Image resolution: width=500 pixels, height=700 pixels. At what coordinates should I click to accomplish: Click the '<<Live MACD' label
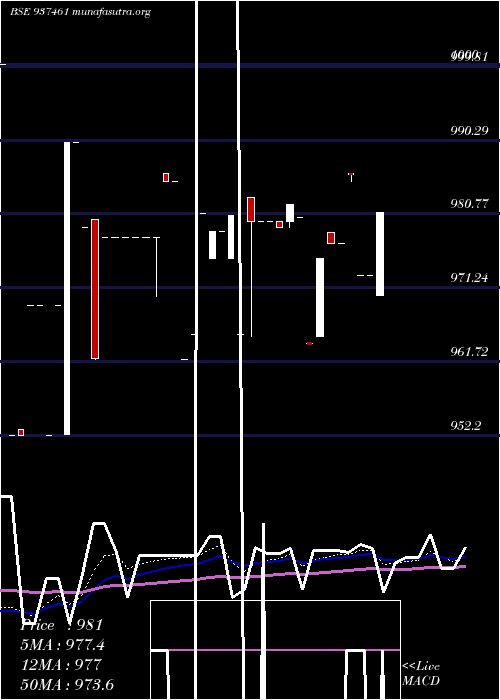(421, 674)
